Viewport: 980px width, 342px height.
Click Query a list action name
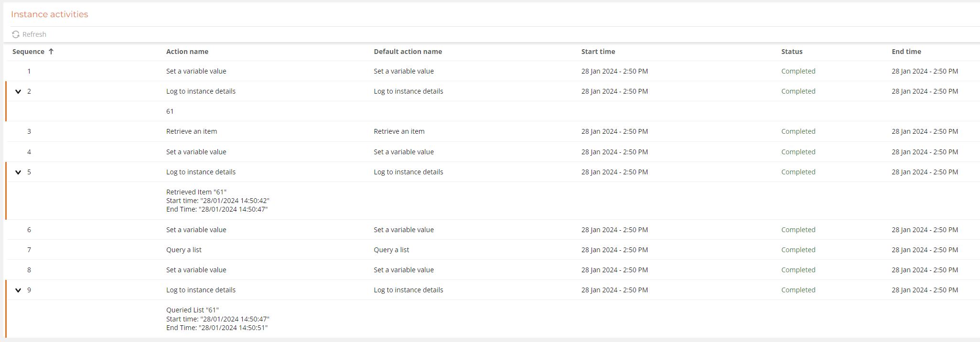click(x=184, y=250)
